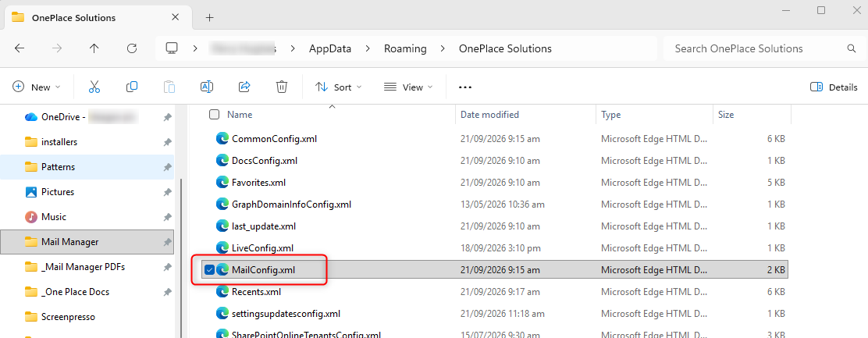Navigate to Roaming in breadcrumb
868x338 pixels.
tap(405, 48)
